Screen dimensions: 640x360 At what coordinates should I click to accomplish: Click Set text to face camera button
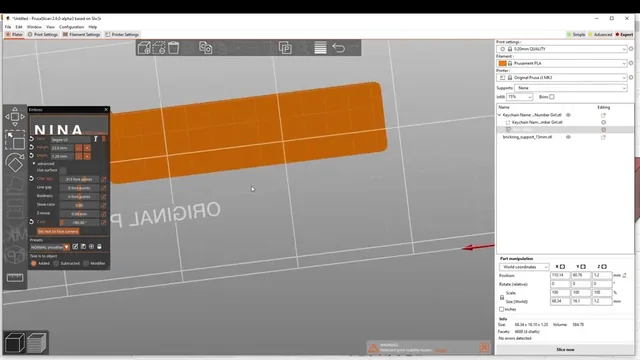tap(58, 231)
